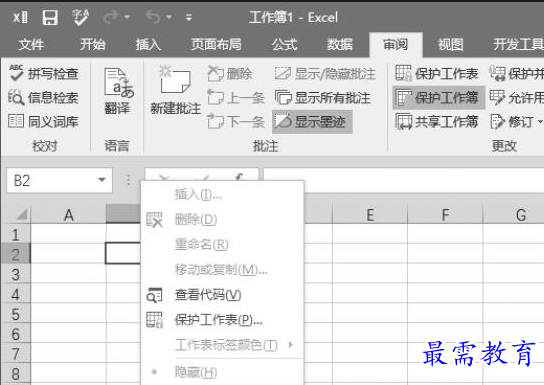Choose 隐藏(H) in the context menu

tap(222, 373)
